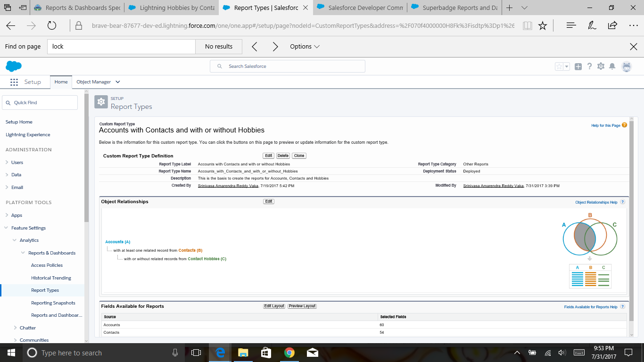This screenshot has height=362, width=644.
Task: Collapse the Analytics tree node
Action: click(15, 240)
